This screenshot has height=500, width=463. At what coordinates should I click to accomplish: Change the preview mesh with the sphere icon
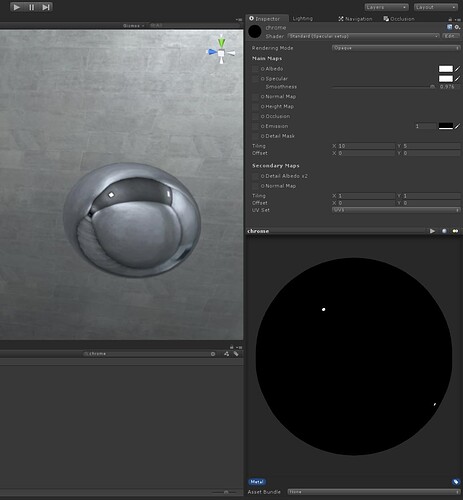click(444, 231)
